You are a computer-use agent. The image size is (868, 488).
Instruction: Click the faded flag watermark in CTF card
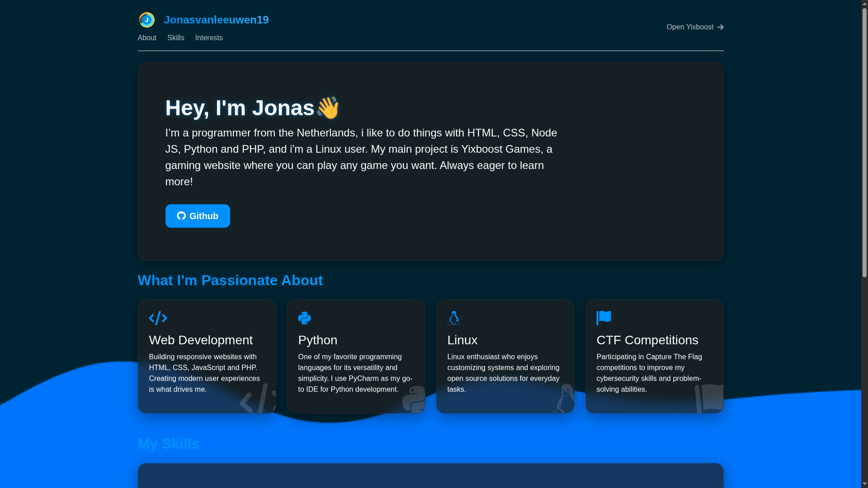click(x=709, y=399)
